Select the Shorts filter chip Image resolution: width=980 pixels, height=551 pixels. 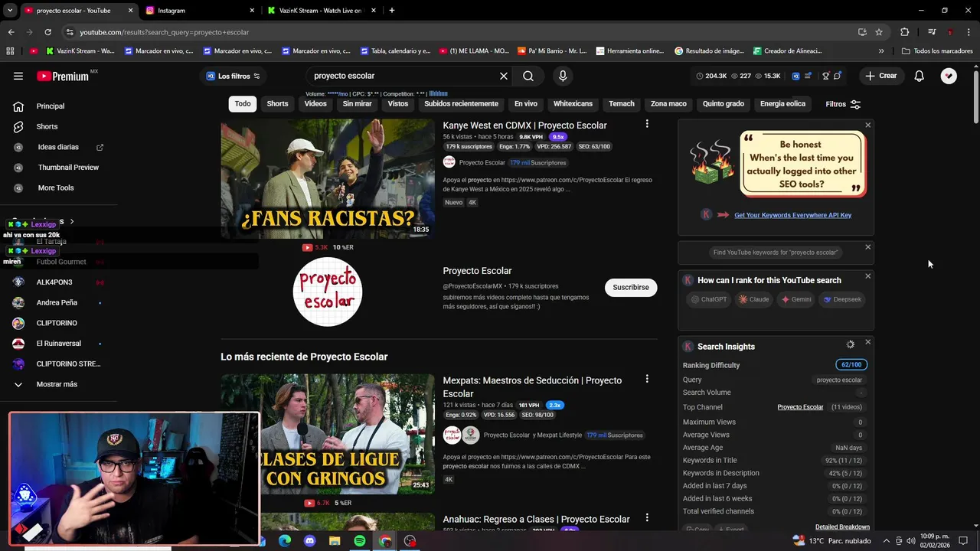[277, 104]
